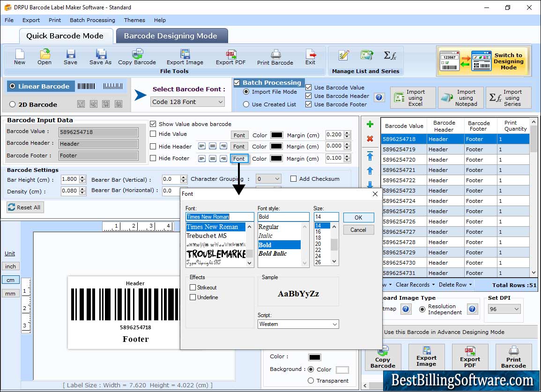Switch to Barcode Designing Mode tab

(171, 36)
